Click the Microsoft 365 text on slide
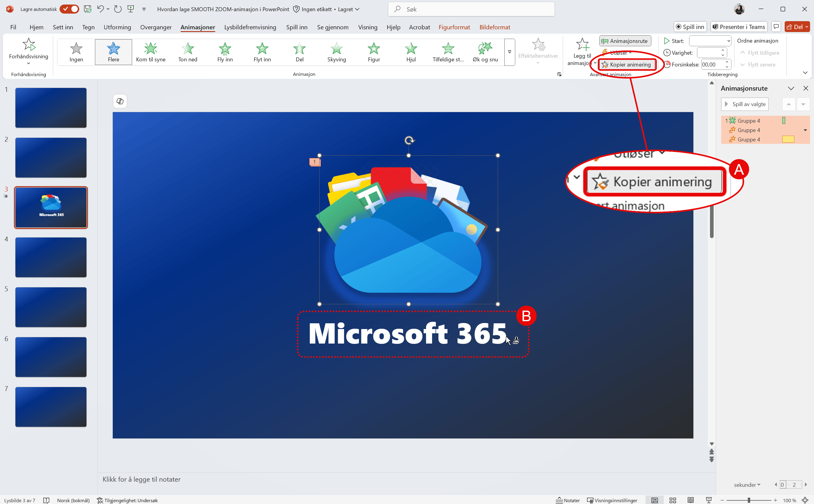 pos(407,333)
